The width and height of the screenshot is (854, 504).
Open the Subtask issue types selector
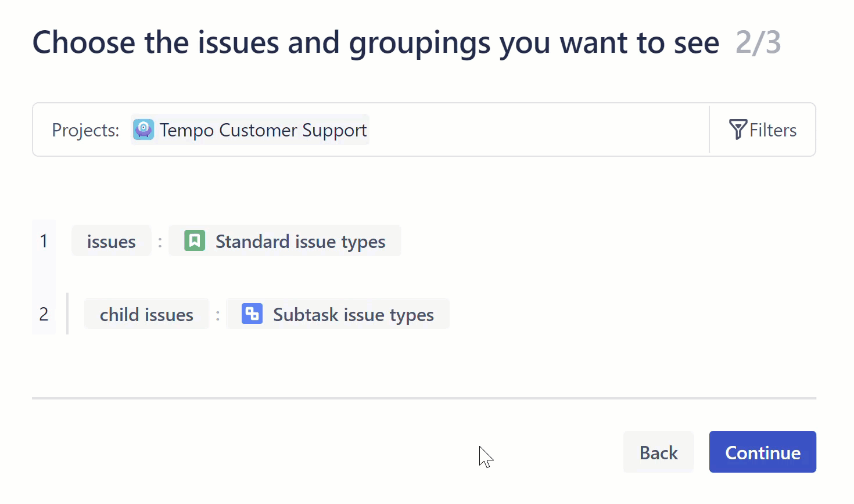[x=338, y=314]
